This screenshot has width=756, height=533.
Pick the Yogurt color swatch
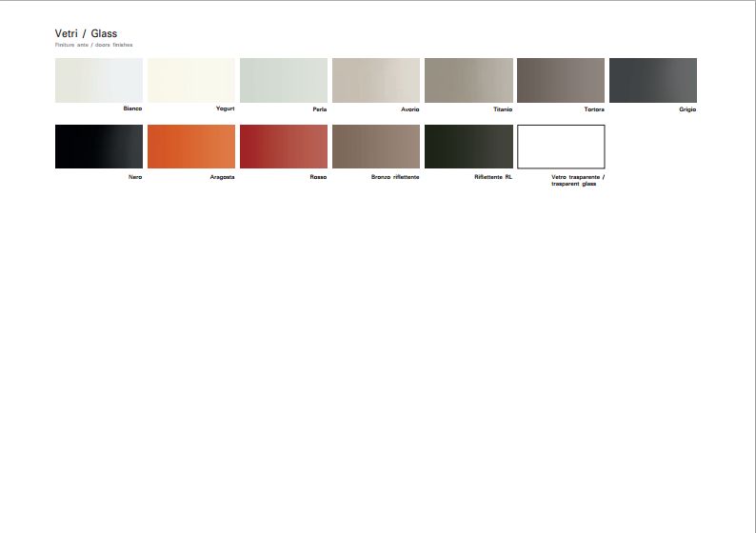[x=191, y=81]
